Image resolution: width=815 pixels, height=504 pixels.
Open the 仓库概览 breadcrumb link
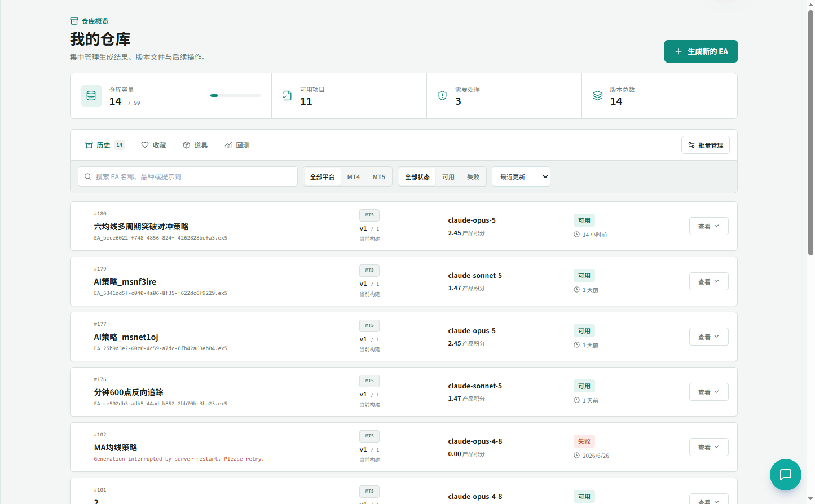(x=89, y=21)
